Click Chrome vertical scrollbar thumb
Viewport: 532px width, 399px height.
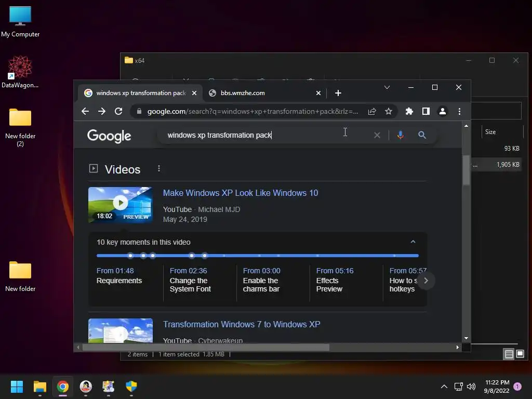(x=466, y=170)
